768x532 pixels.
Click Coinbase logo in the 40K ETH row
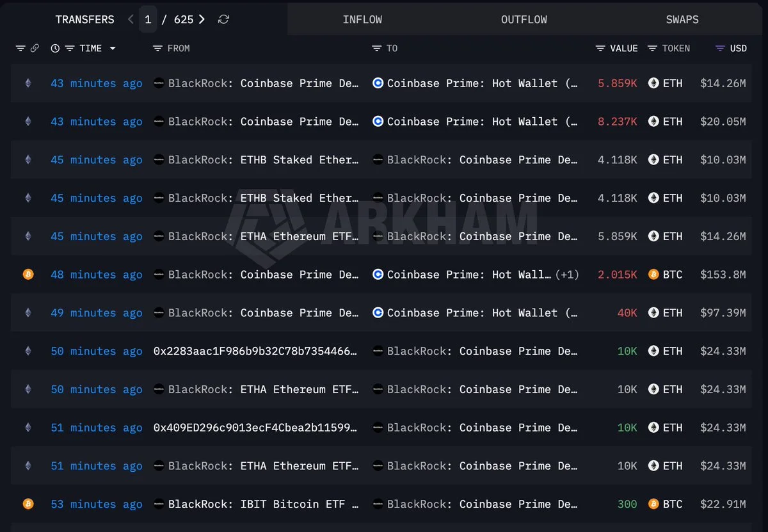click(378, 313)
